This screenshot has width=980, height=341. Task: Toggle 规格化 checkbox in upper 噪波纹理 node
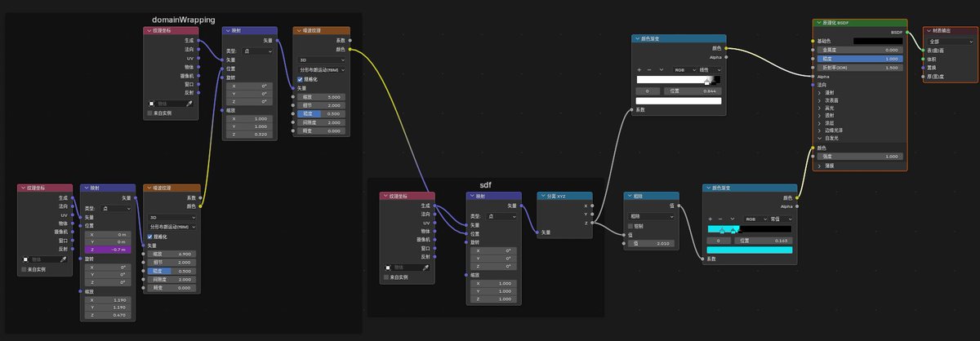300,79
